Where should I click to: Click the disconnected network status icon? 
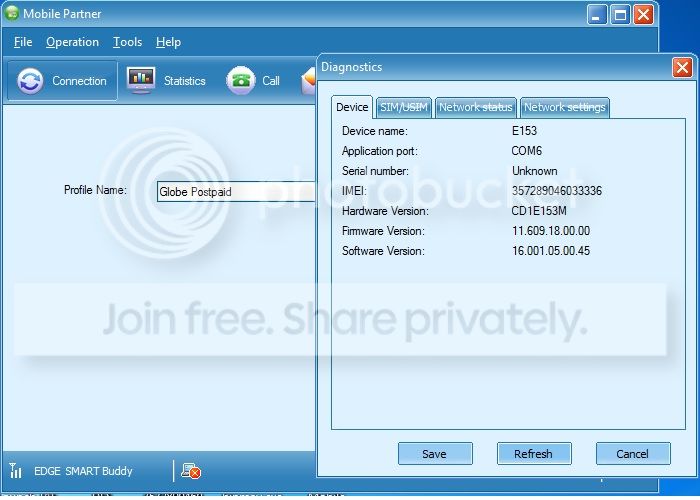tap(191, 471)
